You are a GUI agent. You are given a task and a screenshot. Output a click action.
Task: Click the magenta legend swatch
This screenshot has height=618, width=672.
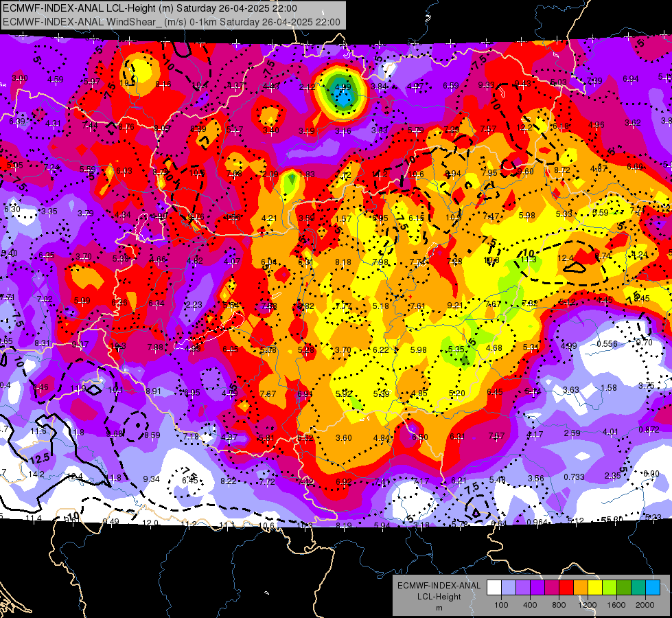[552, 588]
